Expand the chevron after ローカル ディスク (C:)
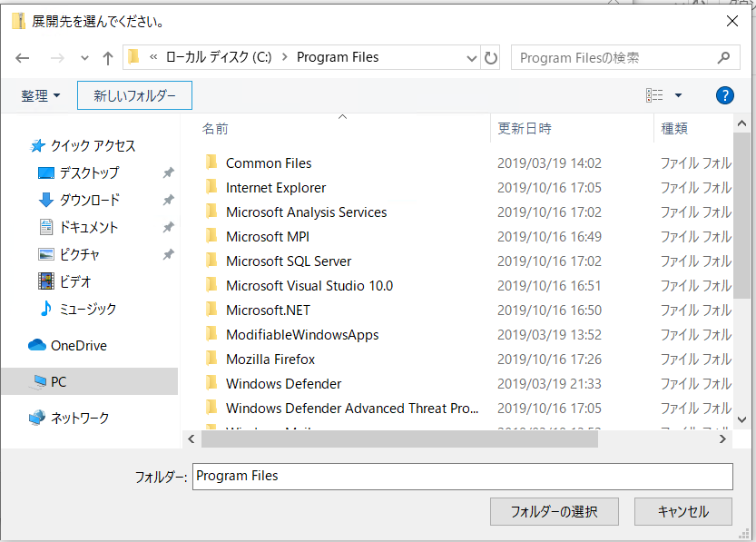756x542 pixels. click(x=284, y=57)
